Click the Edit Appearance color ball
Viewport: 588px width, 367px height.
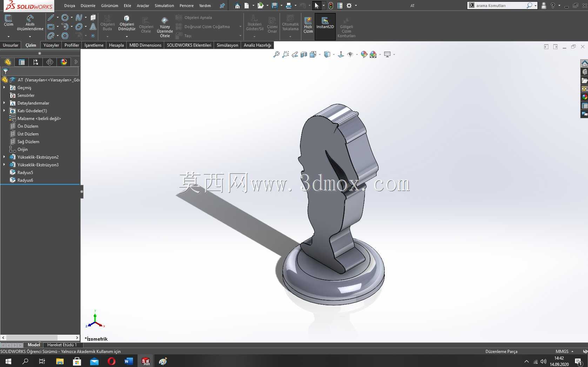pyautogui.click(x=364, y=54)
